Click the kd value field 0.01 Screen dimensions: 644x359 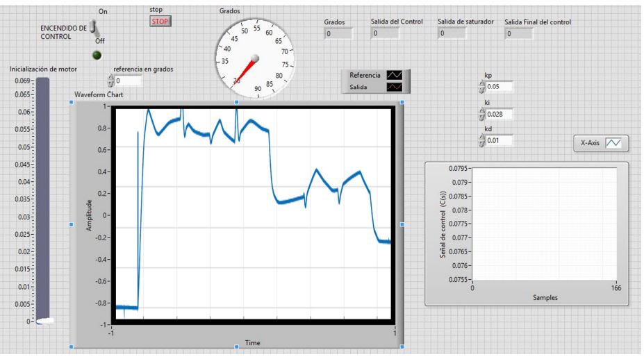click(499, 140)
